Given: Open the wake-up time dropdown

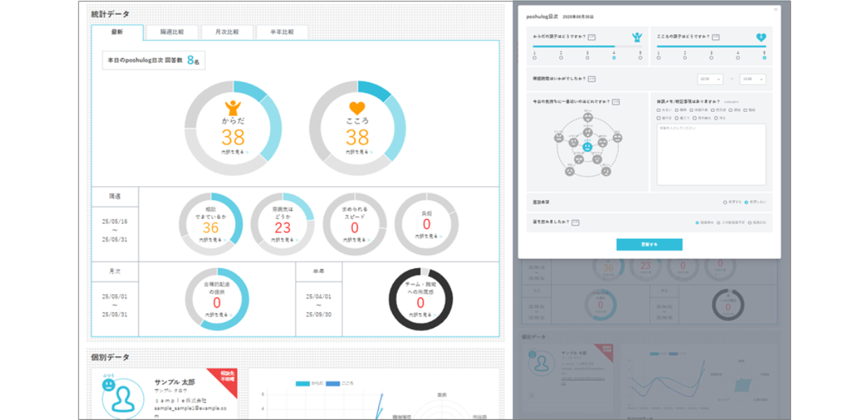Looking at the screenshot, I should click(753, 79).
